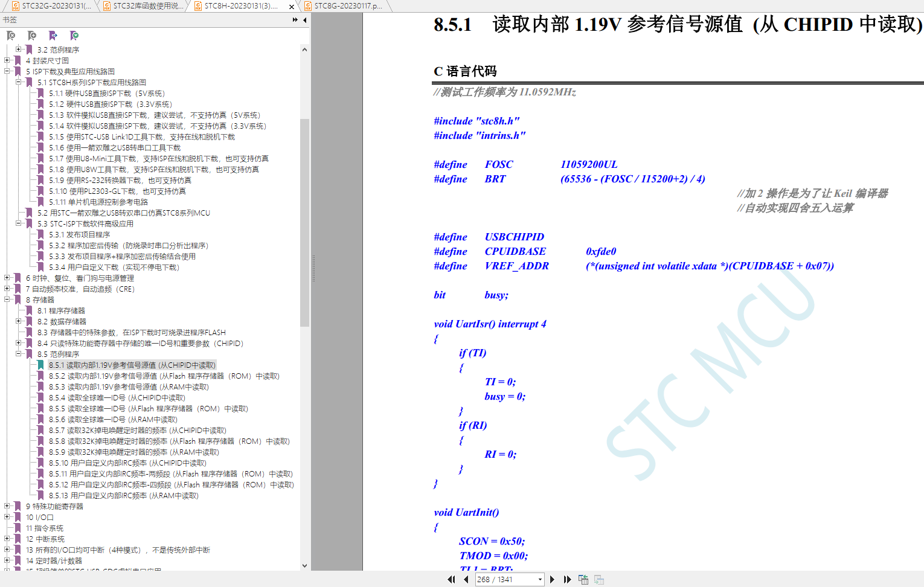The width and height of the screenshot is (924, 587).
Task: Collapse the 5 ISP下载及典型应用线路图 node
Action: click(7, 71)
